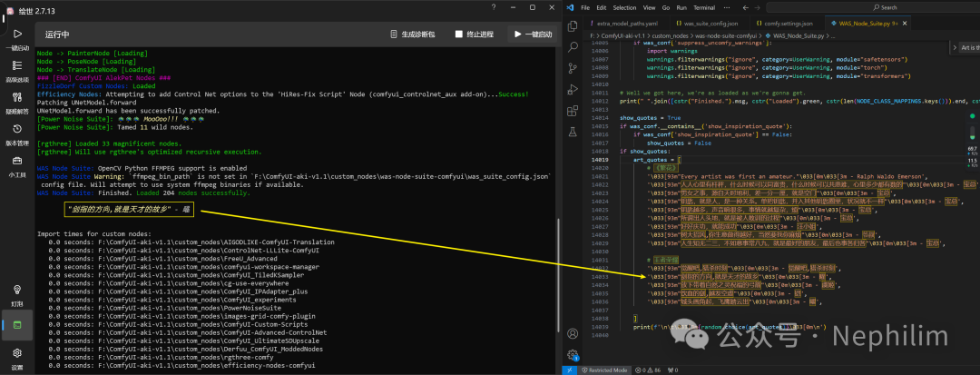The image size is (980, 375).
Task: Click the launcher help question mark
Action: [492, 7]
